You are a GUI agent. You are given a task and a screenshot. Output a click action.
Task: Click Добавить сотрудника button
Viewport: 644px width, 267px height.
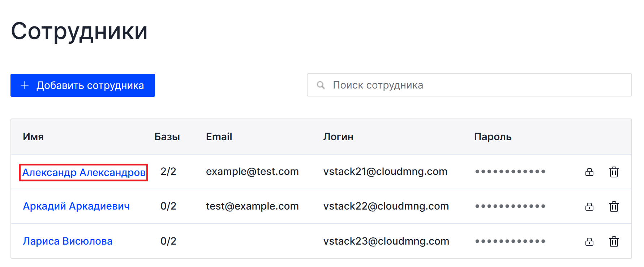(x=83, y=85)
